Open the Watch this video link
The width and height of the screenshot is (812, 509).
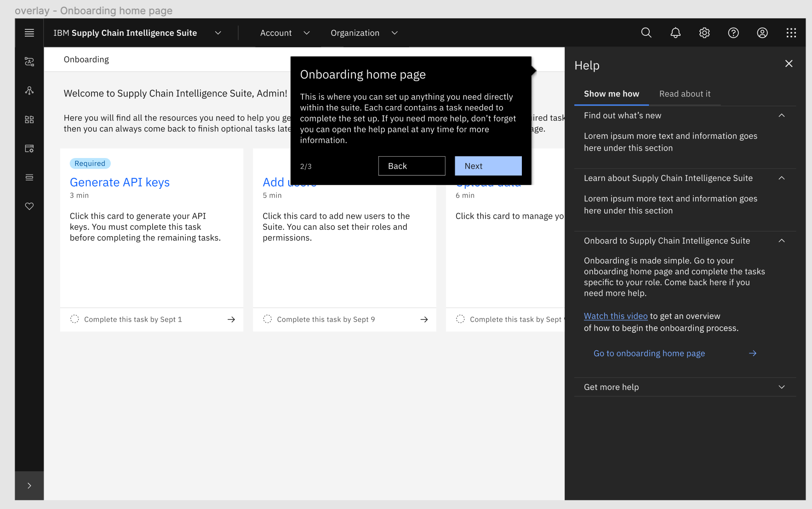pos(616,316)
